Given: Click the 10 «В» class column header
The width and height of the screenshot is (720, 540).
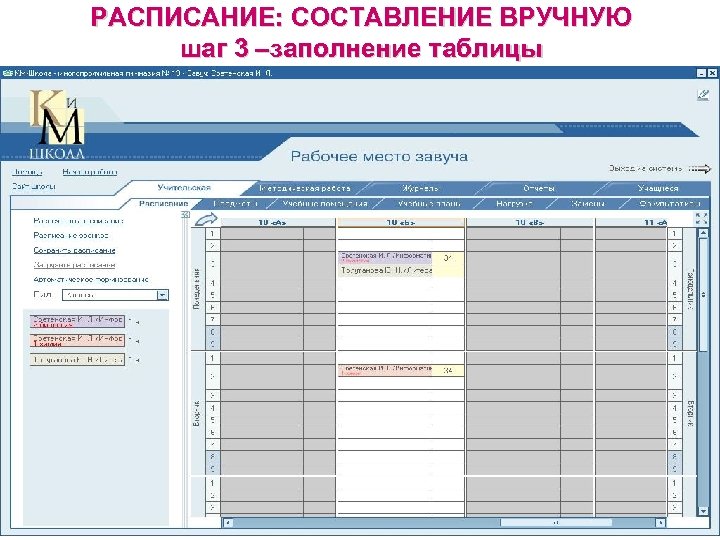Looking at the screenshot, I should [x=530, y=223].
